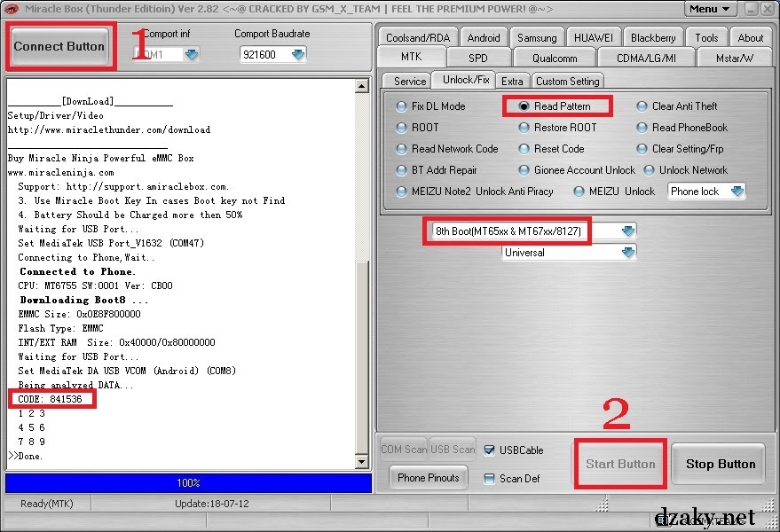Click the Connect Button
Image resolution: width=780 pixels, height=532 pixels.
click(59, 46)
